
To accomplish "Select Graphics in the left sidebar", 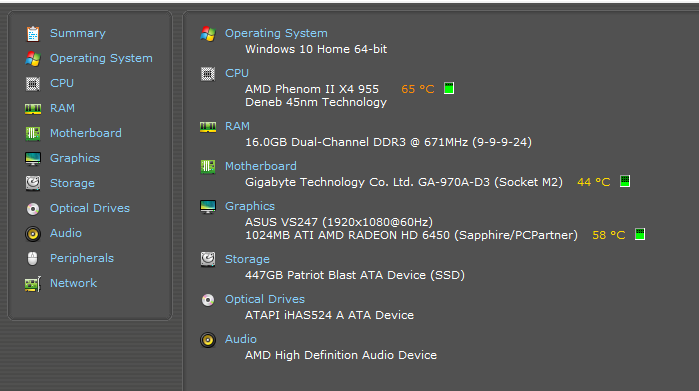I will 75,158.
